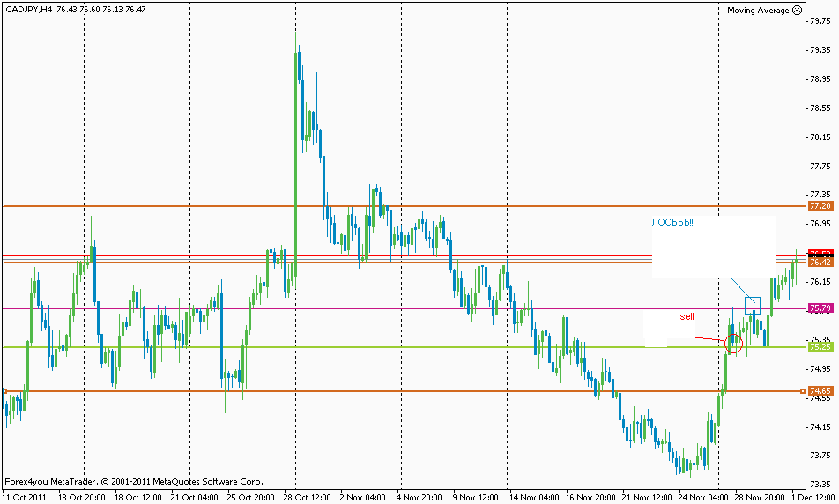Click the '14 Nov 04:00' time label
The height and width of the screenshot is (504, 839).
[x=534, y=497]
